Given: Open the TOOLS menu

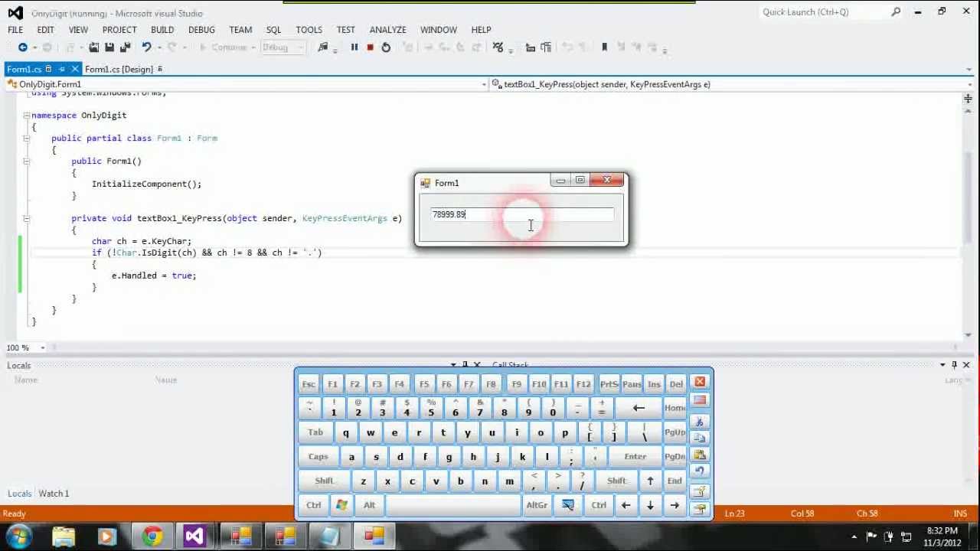Looking at the screenshot, I should 309,30.
